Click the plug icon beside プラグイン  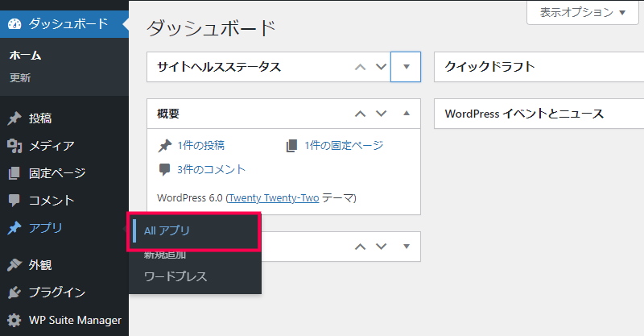(x=14, y=292)
